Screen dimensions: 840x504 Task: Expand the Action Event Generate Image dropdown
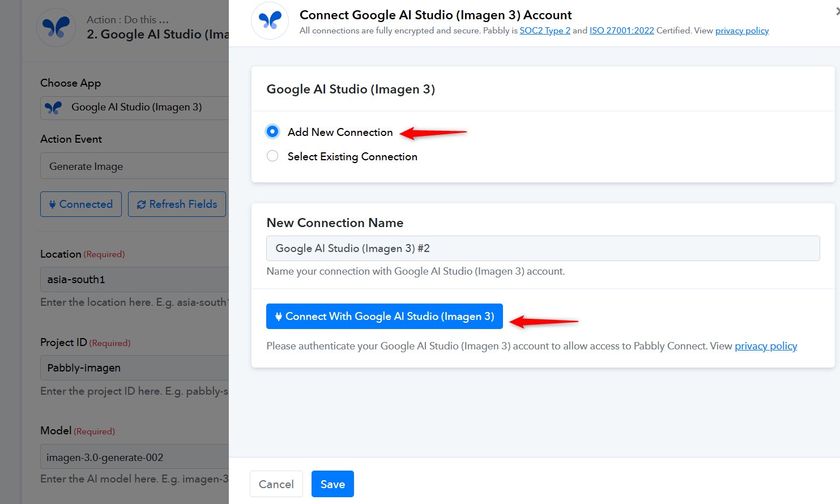coord(136,166)
